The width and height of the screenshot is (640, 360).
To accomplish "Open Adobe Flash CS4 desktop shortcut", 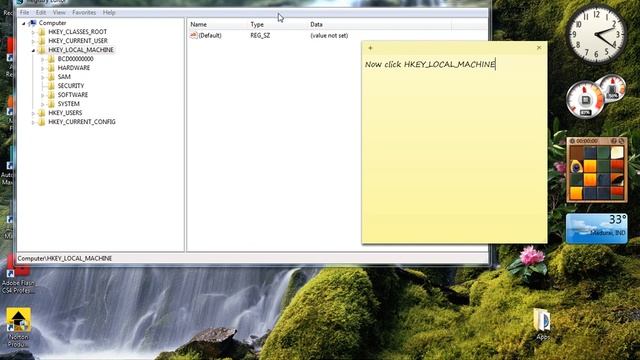I will (18, 274).
